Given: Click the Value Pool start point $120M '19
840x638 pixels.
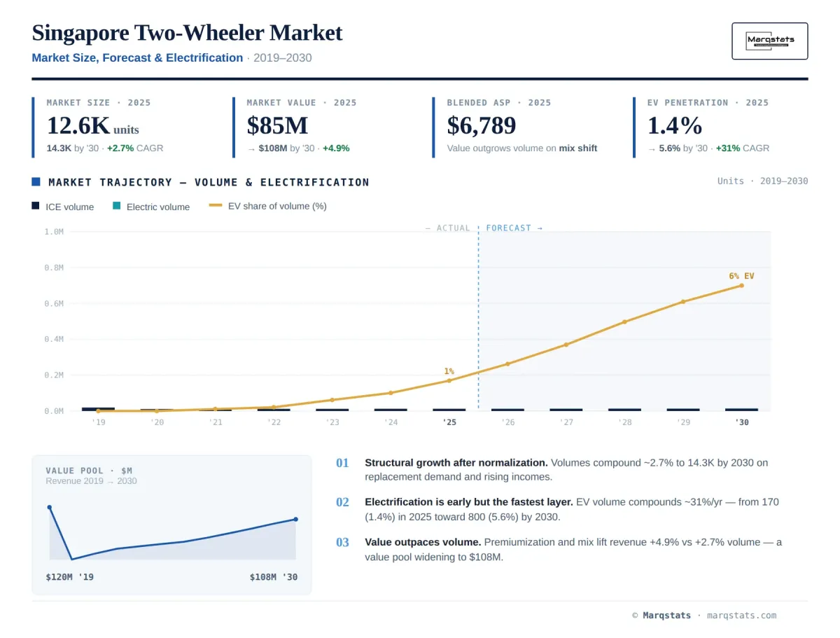Looking at the screenshot, I should 49,507.
